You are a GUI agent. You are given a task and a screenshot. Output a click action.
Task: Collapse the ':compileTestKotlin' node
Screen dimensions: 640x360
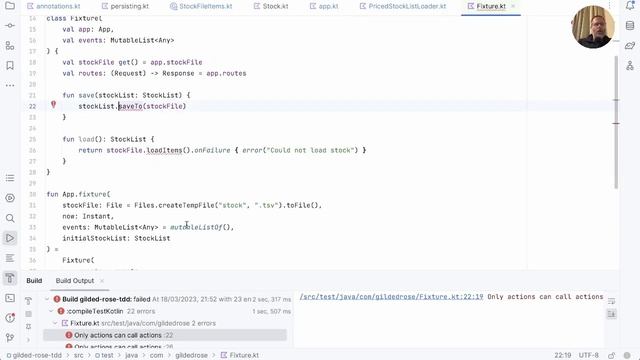pyautogui.click(x=51, y=311)
